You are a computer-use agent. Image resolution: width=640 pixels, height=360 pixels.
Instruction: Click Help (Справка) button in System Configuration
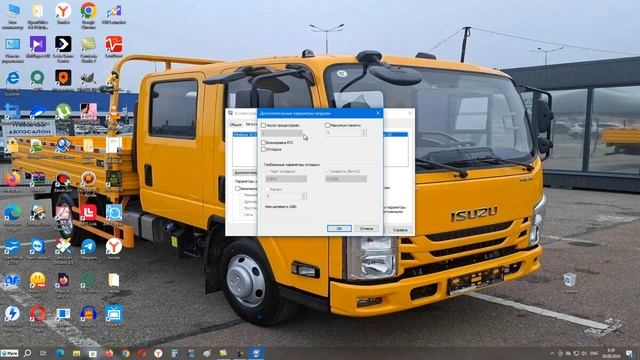pyautogui.click(x=400, y=230)
